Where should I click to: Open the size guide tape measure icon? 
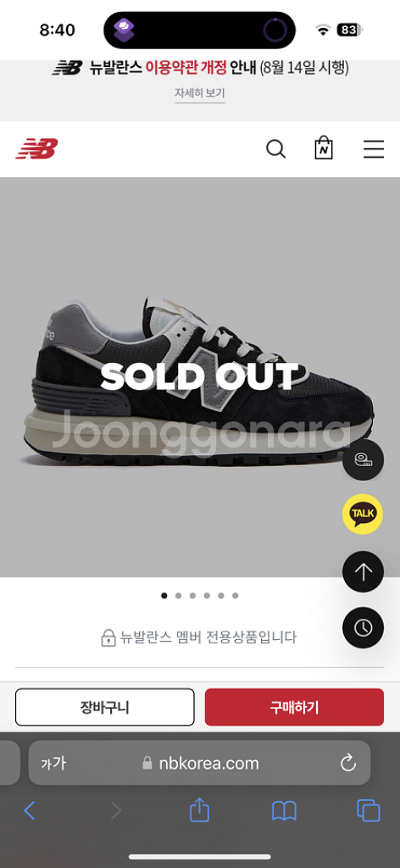click(363, 459)
